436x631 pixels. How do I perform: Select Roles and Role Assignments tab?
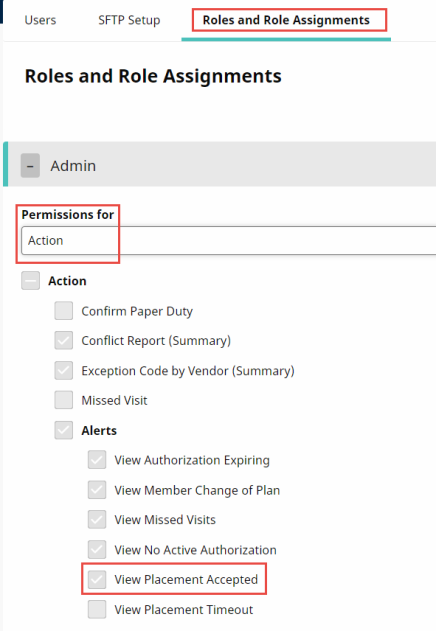(x=286, y=20)
